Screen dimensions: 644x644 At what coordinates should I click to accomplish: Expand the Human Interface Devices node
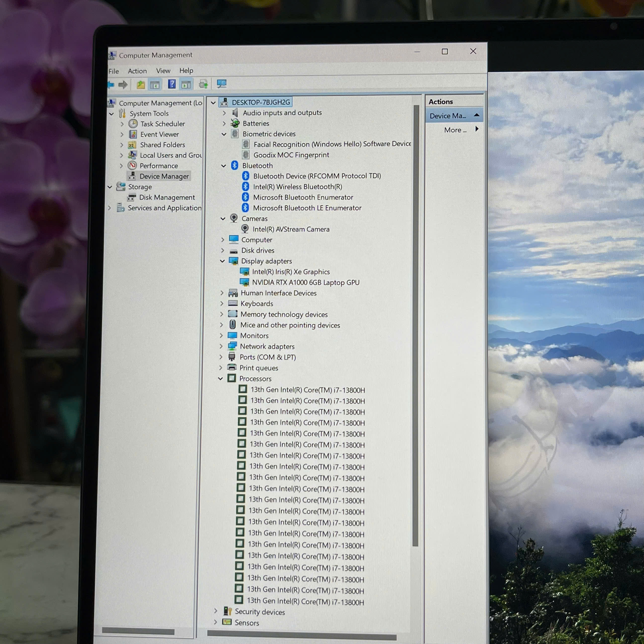click(222, 293)
